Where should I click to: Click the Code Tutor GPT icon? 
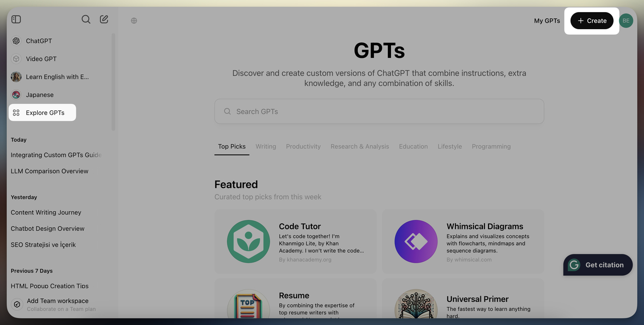click(248, 241)
